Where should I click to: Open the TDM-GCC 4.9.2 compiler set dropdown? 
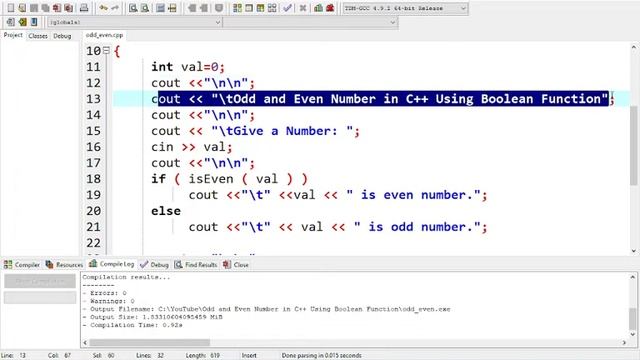point(405,8)
